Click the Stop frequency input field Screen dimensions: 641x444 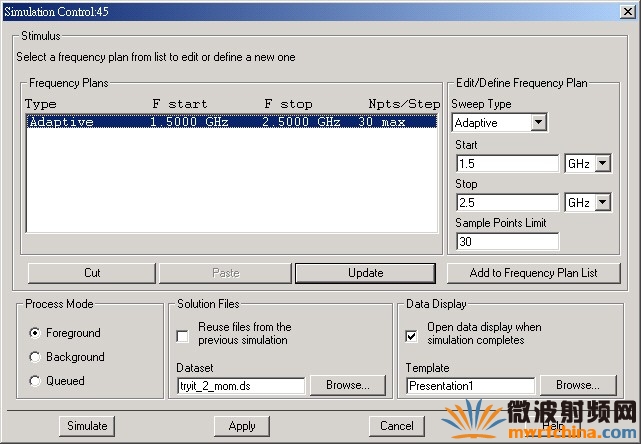(507, 202)
